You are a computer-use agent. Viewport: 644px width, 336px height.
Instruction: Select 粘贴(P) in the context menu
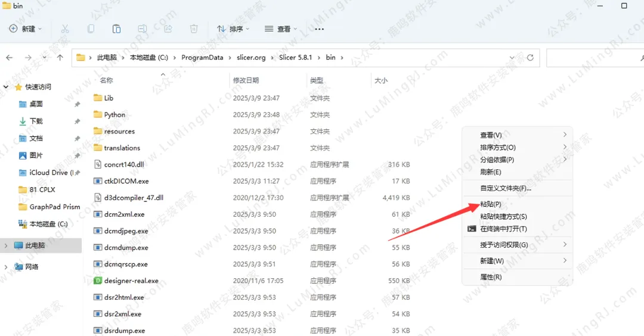tap(491, 204)
